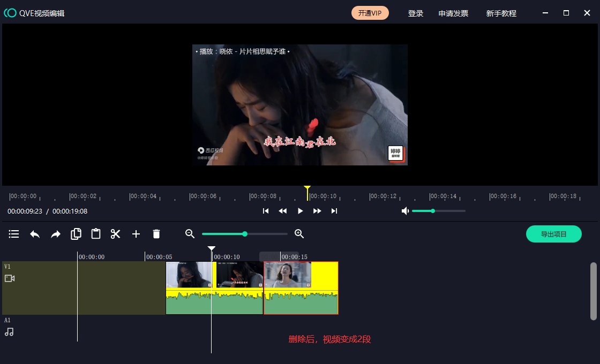Copy the selected clip
Viewport: 600px width, 364px height.
click(76, 234)
